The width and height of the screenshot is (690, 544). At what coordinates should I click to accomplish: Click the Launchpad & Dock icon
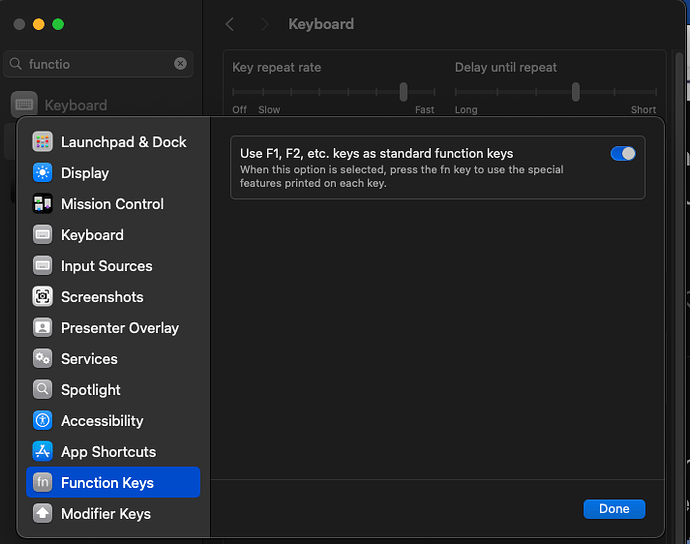(x=42, y=142)
